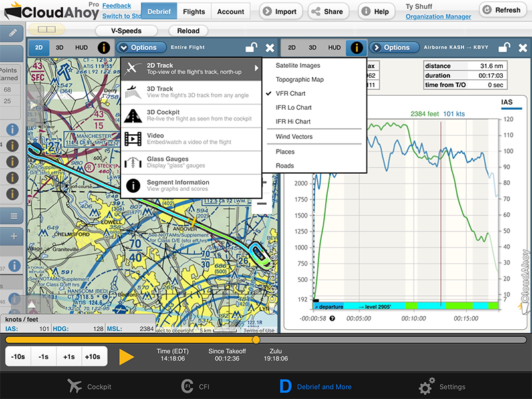Toggle Places overlay in submenu

coord(285,152)
